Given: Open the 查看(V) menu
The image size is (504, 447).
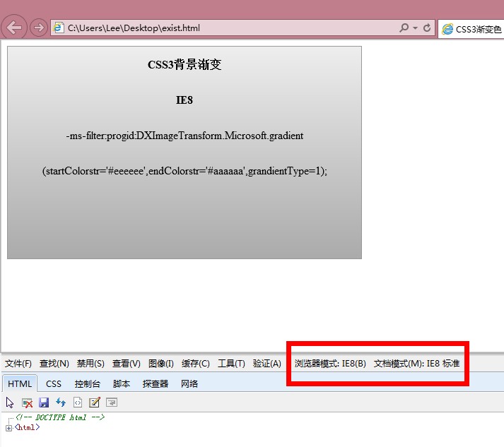Looking at the screenshot, I should pos(127,364).
